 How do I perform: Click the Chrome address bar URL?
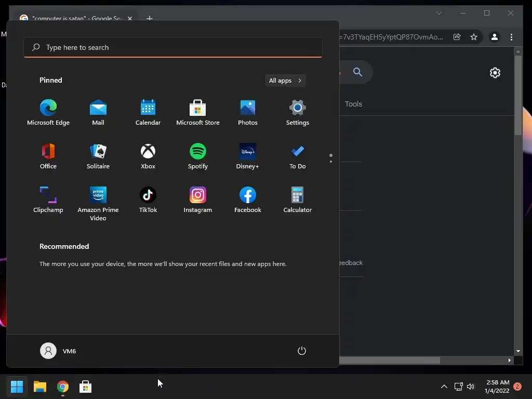pos(393,37)
